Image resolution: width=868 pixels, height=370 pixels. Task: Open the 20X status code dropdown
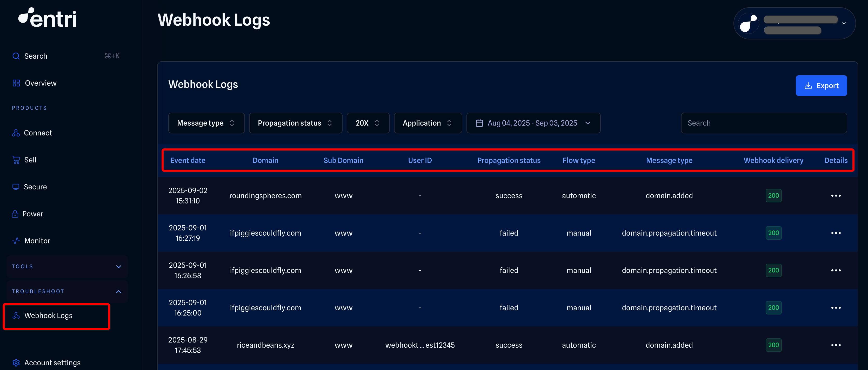[368, 123]
